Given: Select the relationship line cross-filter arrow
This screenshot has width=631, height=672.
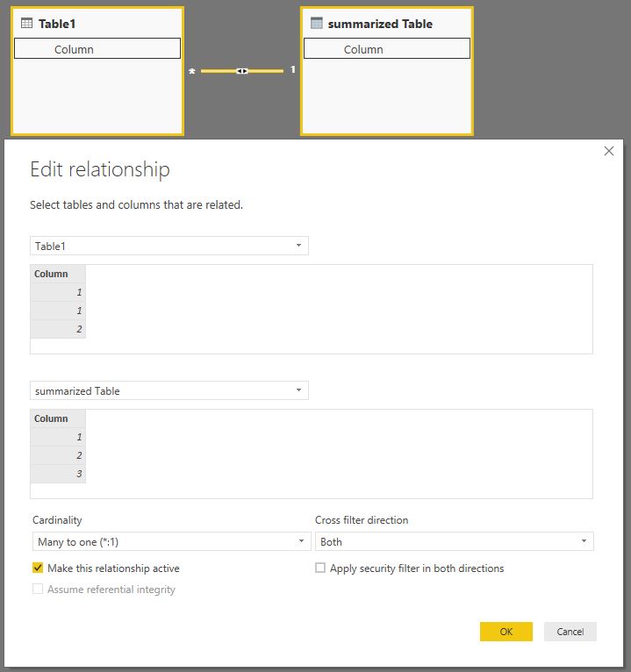Looking at the screenshot, I should click(x=242, y=71).
